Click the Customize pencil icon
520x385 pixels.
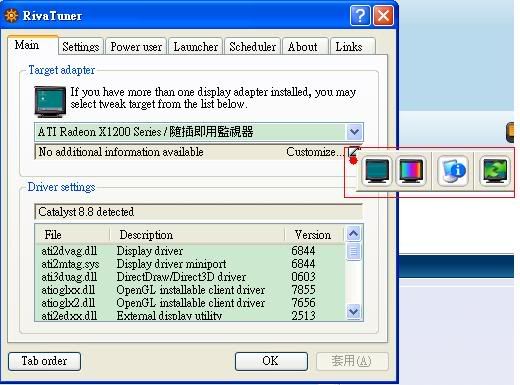pyautogui.click(x=353, y=152)
